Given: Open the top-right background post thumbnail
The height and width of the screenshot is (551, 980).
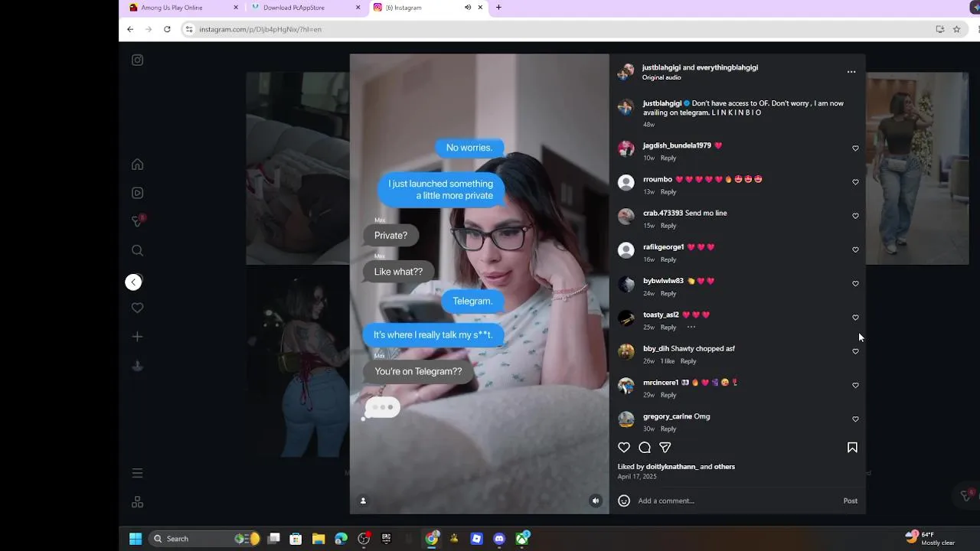Looking at the screenshot, I should click(917, 168).
